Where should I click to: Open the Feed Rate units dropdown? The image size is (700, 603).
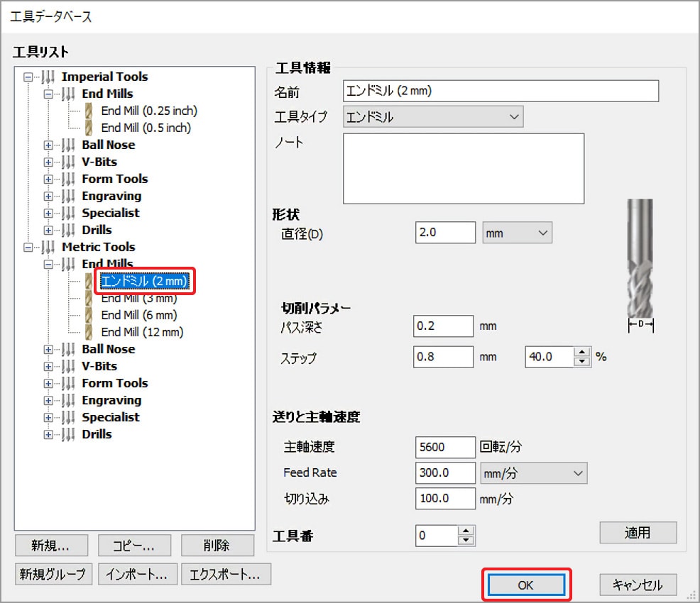532,473
